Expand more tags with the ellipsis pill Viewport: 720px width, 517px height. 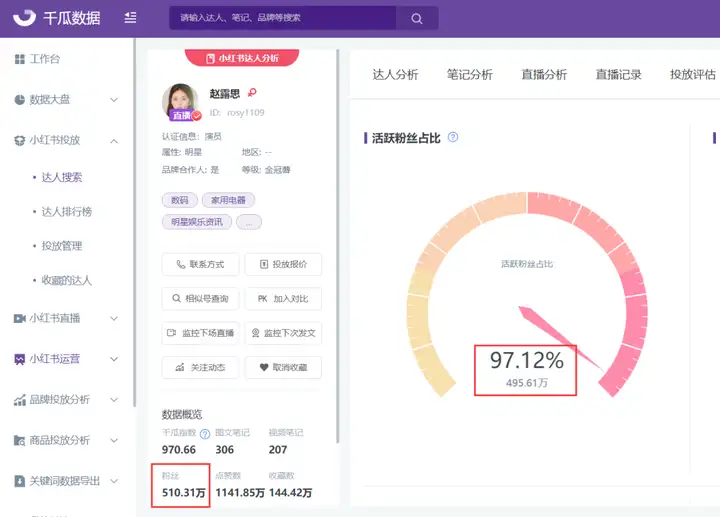pyautogui.click(x=249, y=222)
